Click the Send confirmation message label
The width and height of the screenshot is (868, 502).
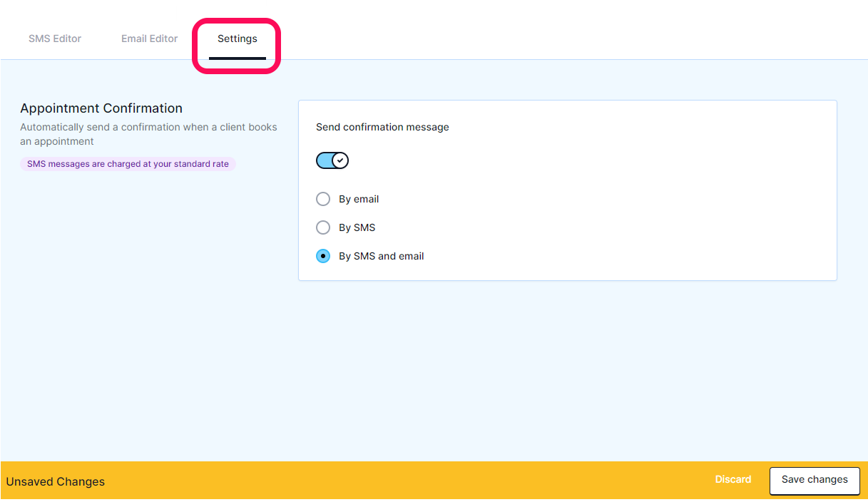point(382,127)
